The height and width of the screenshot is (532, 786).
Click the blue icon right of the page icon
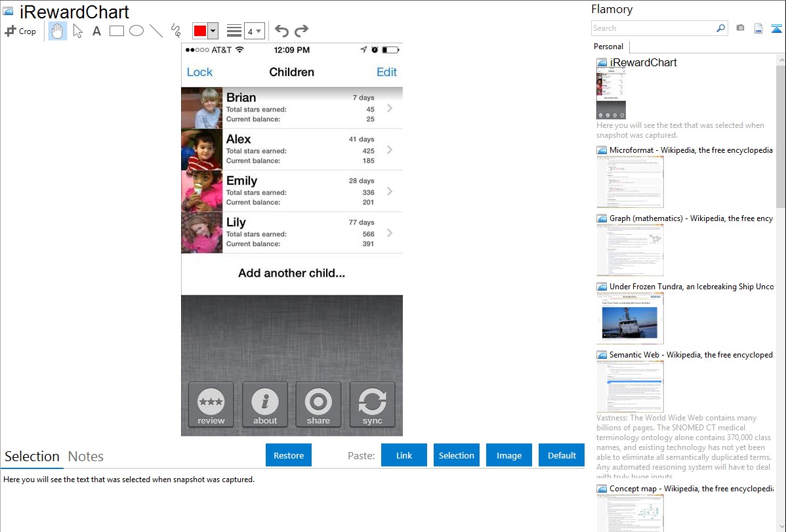[x=776, y=28]
